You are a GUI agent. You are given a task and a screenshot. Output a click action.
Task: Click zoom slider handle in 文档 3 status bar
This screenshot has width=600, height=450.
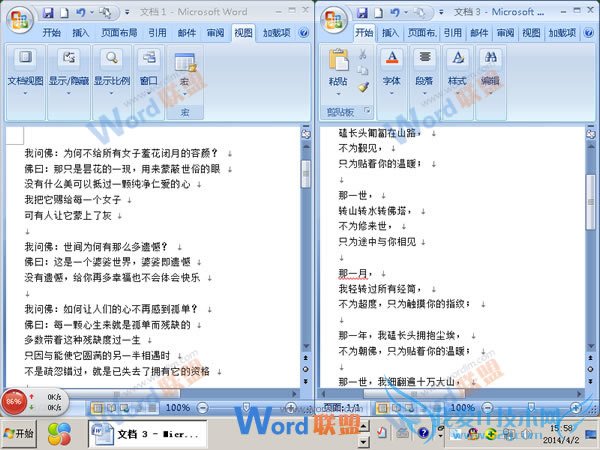point(530,407)
